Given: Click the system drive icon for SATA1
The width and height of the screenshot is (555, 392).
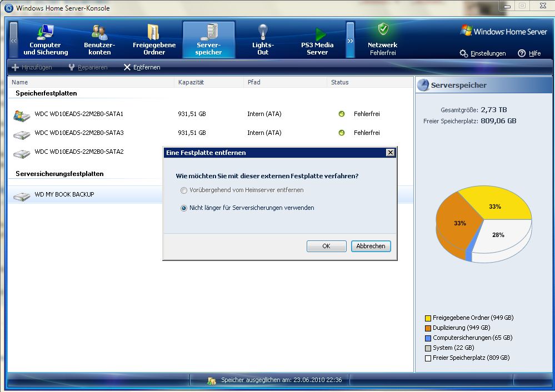Looking at the screenshot, I should click(x=22, y=115).
